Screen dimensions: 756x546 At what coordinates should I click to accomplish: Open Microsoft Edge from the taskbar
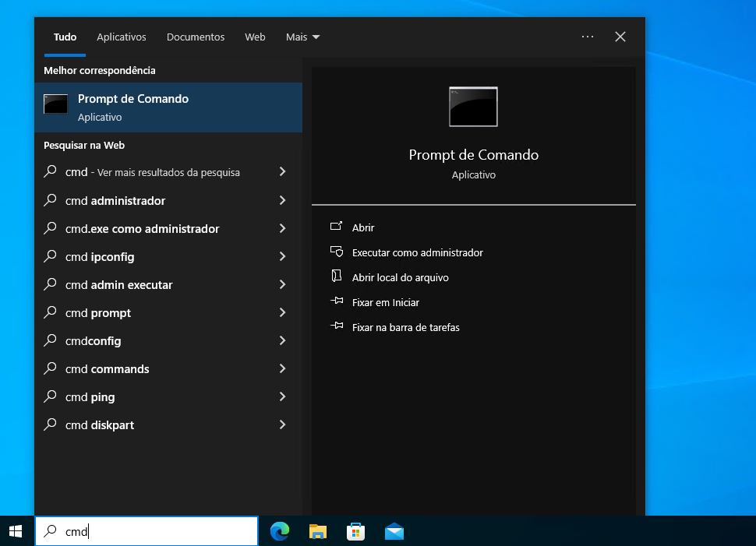click(x=280, y=531)
